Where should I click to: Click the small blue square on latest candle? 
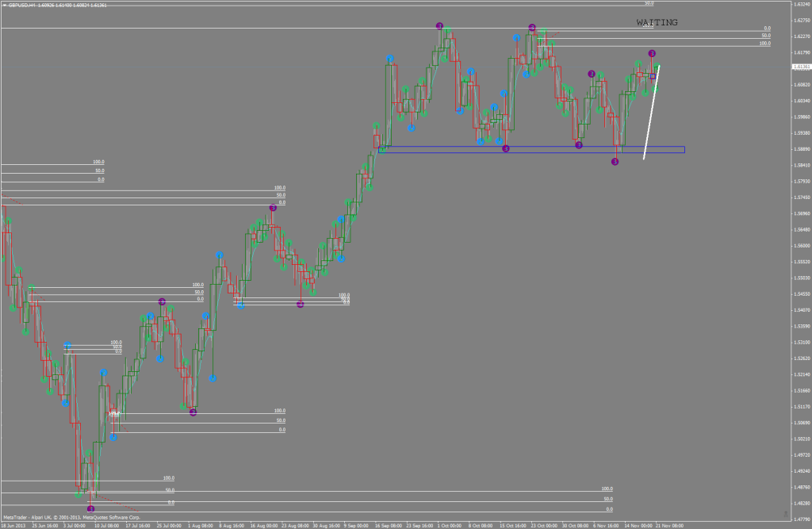pyautogui.click(x=653, y=77)
